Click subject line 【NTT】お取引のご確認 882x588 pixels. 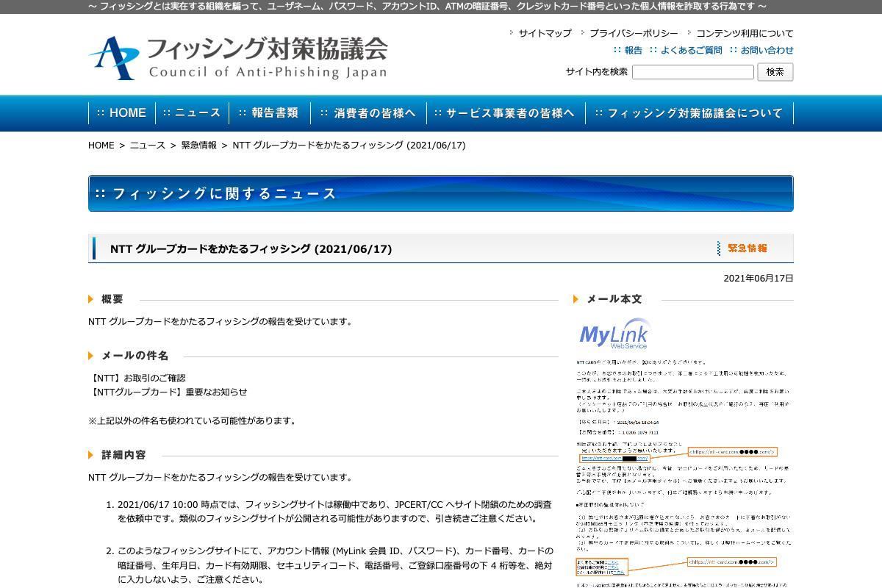click(137, 378)
